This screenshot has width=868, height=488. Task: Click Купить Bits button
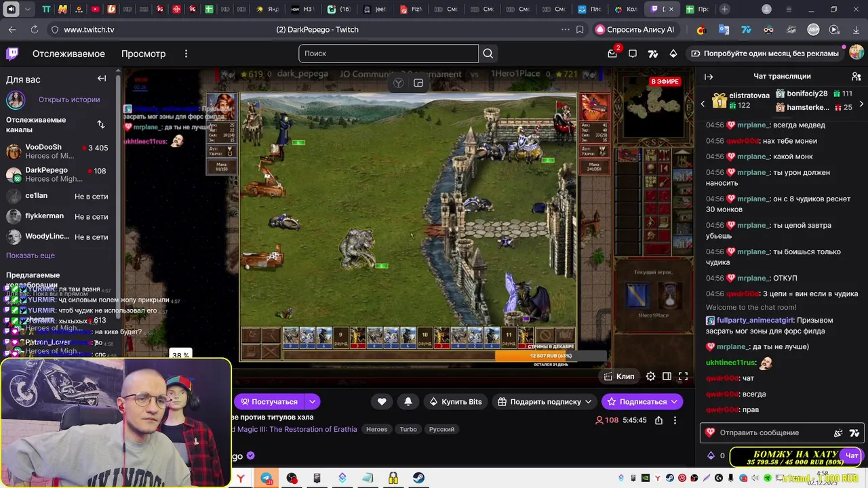click(x=456, y=402)
